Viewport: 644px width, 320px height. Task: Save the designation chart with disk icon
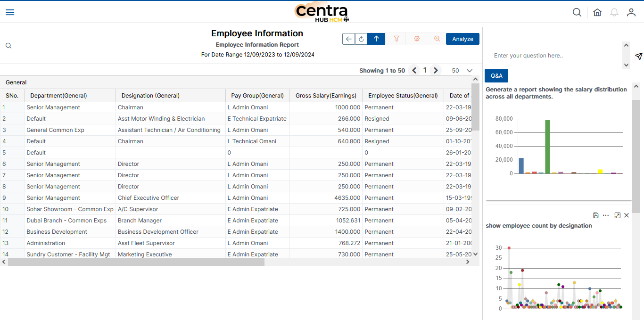click(x=596, y=215)
